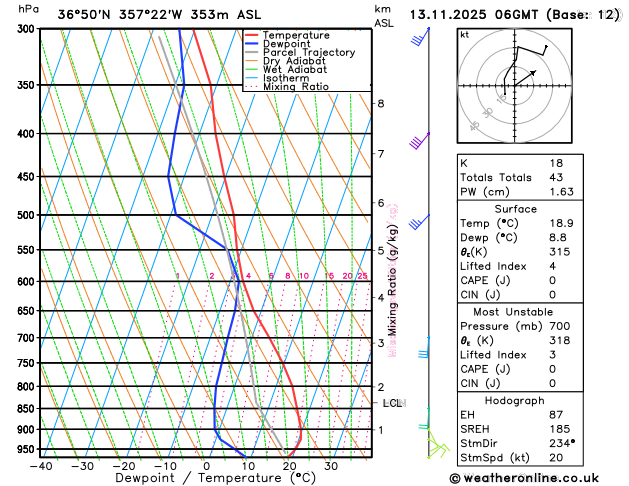Click the StmSpd (kt) value 20

tap(556, 458)
